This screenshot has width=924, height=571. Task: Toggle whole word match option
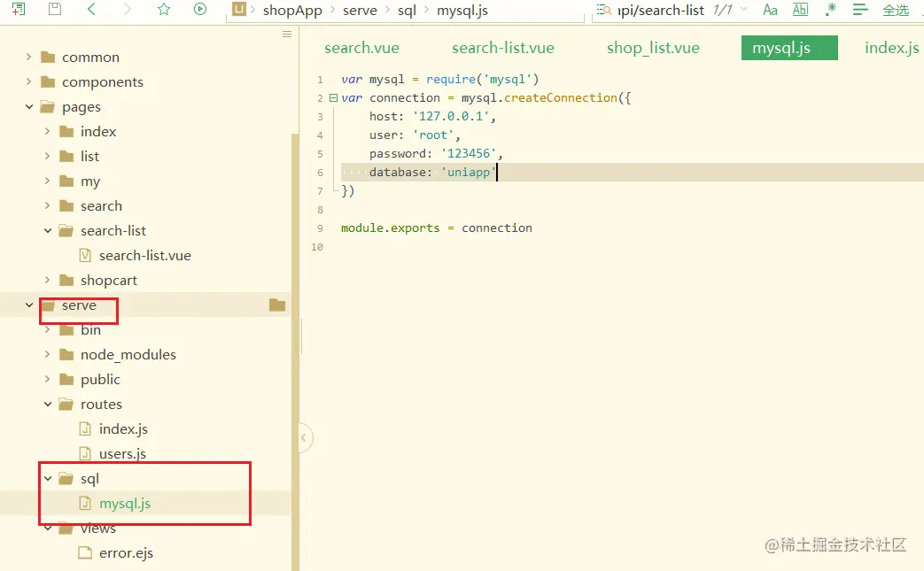tap(800, 10)
